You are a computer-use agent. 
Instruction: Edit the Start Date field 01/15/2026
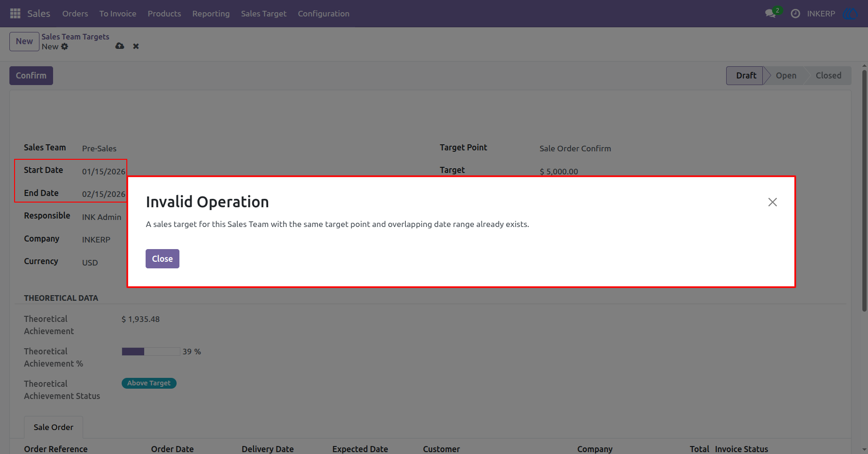coord(104,172)
